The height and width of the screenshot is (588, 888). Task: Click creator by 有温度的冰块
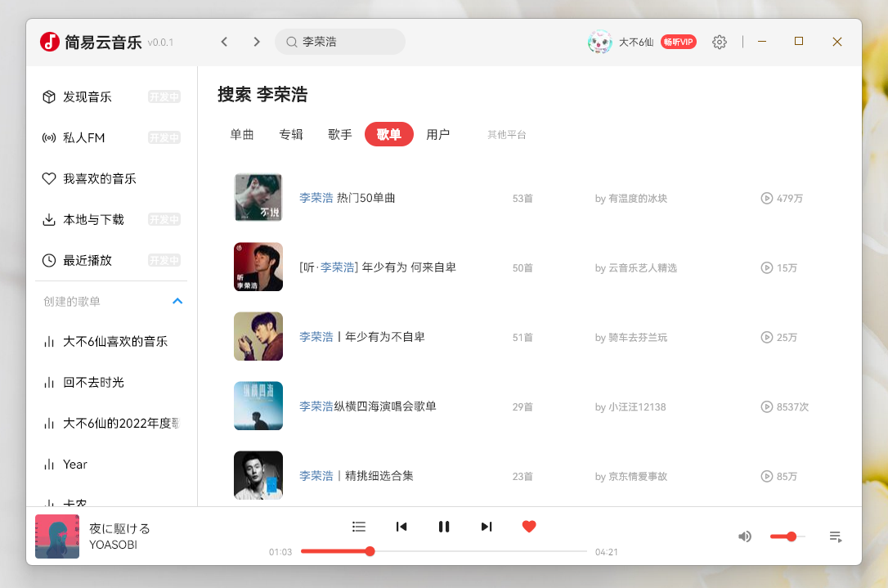click(631, 198)
